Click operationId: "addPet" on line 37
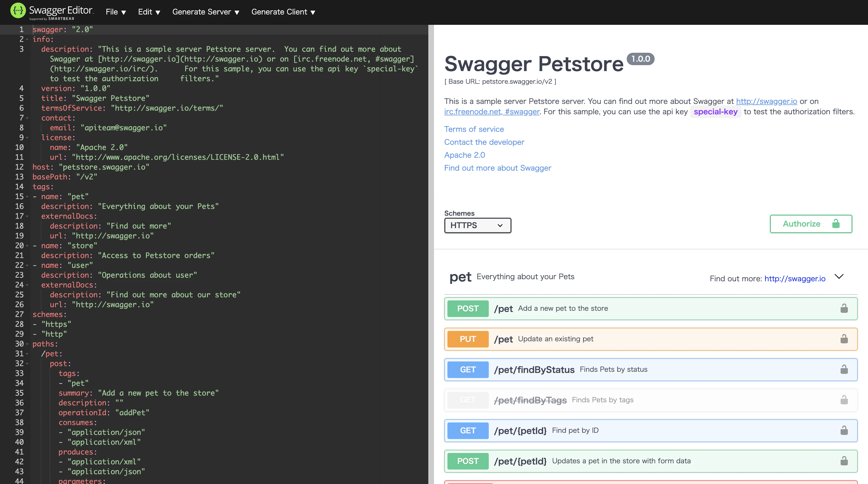The width and height of the screenshot is (868, 484). [x=104, y=412]
